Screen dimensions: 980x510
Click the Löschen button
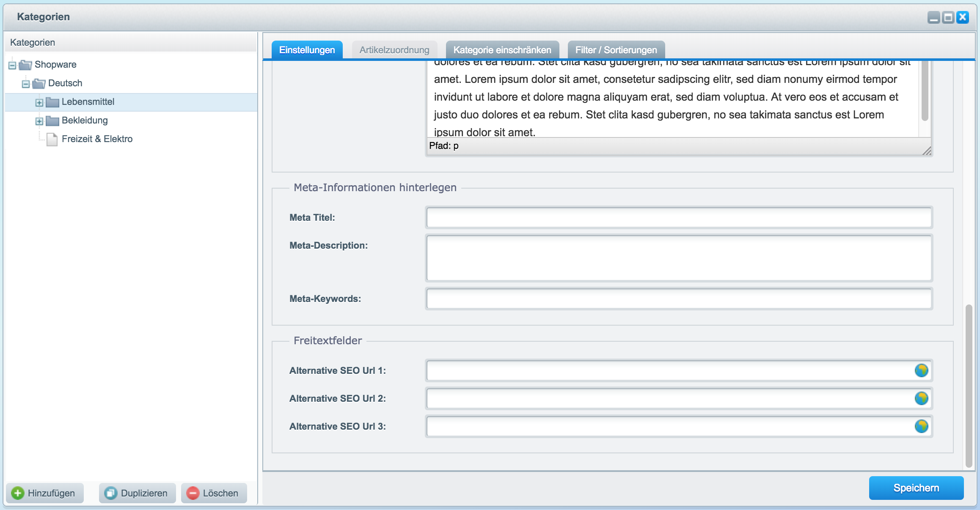tap(214, 493)
